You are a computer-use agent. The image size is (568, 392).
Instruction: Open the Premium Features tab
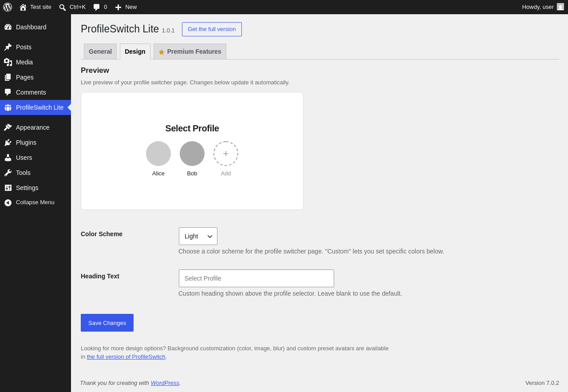[x=190, y=51]
